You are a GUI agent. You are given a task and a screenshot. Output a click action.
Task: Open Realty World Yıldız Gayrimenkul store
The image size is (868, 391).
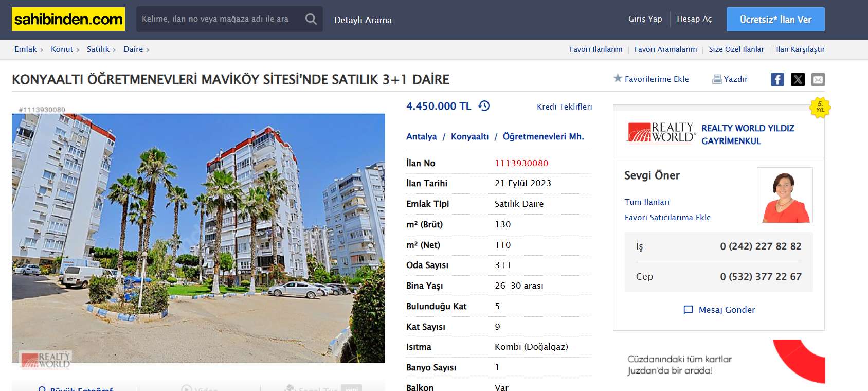(x=748, y=134)
